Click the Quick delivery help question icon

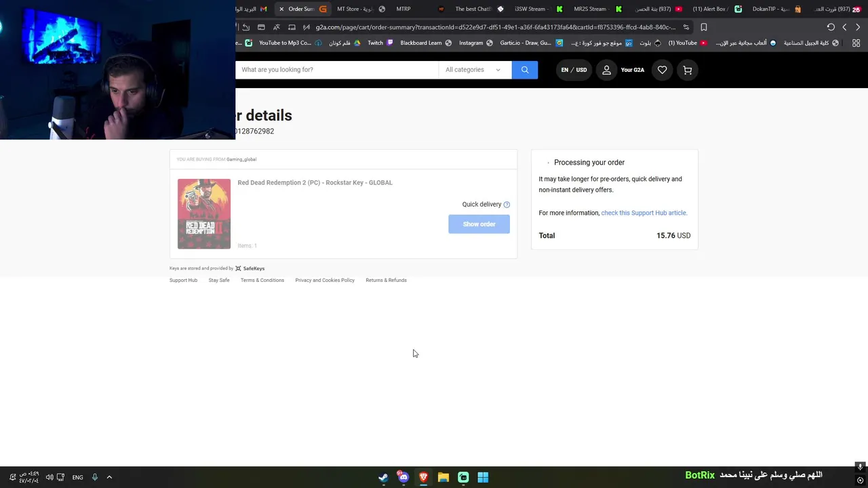click(x=507, y=205)
